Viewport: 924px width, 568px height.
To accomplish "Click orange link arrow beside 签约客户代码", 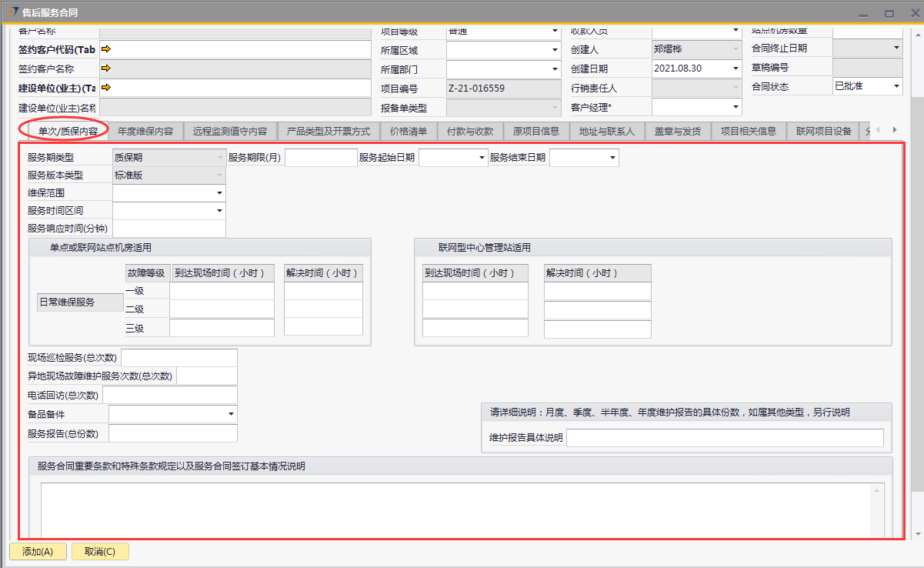I will 106,49.
